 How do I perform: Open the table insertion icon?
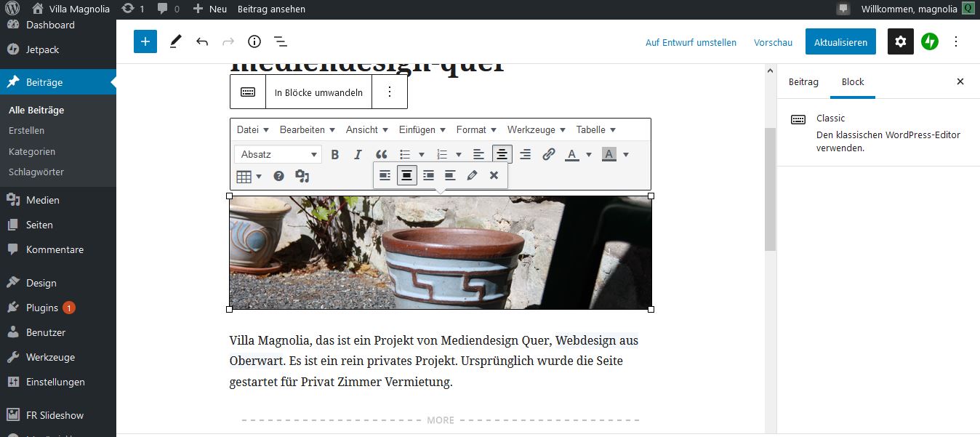click(x=245, y=175)
